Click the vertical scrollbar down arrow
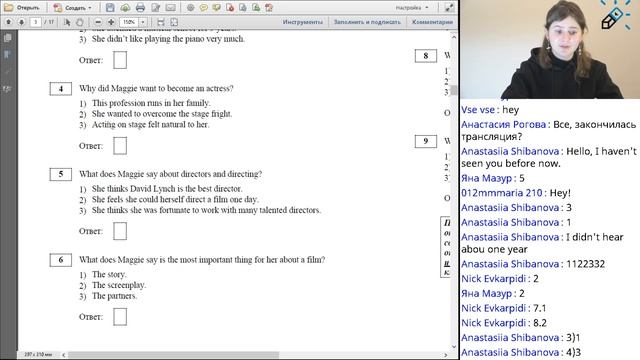Image resolution: width=640 pixels, height=360 pixels. click(454, 347)
